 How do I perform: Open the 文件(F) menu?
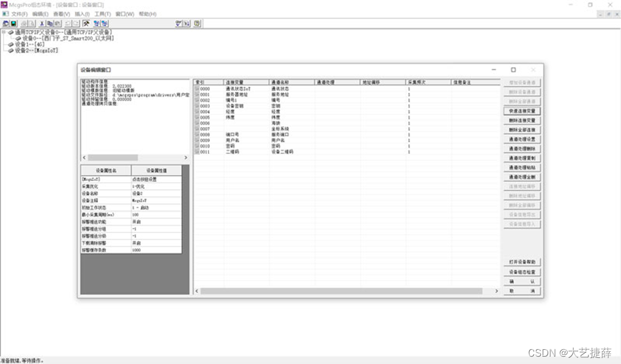pyautogui.click(x=19, y=14)
